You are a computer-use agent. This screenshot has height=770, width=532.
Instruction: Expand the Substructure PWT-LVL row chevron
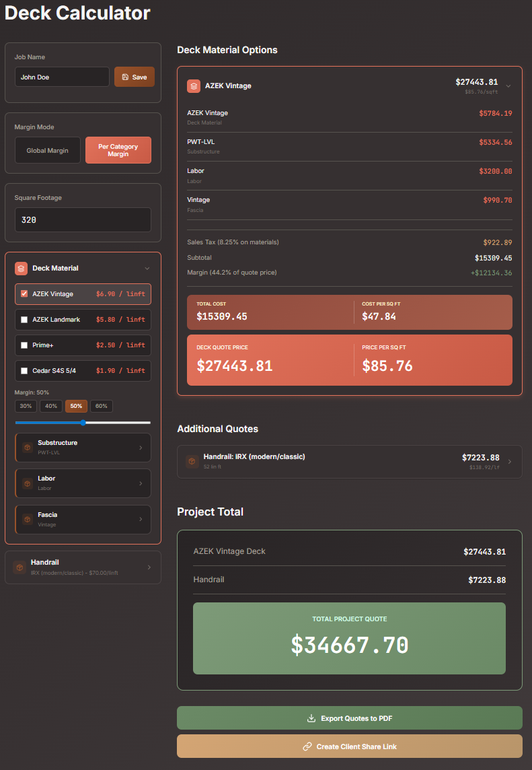[x=141, y=448]
